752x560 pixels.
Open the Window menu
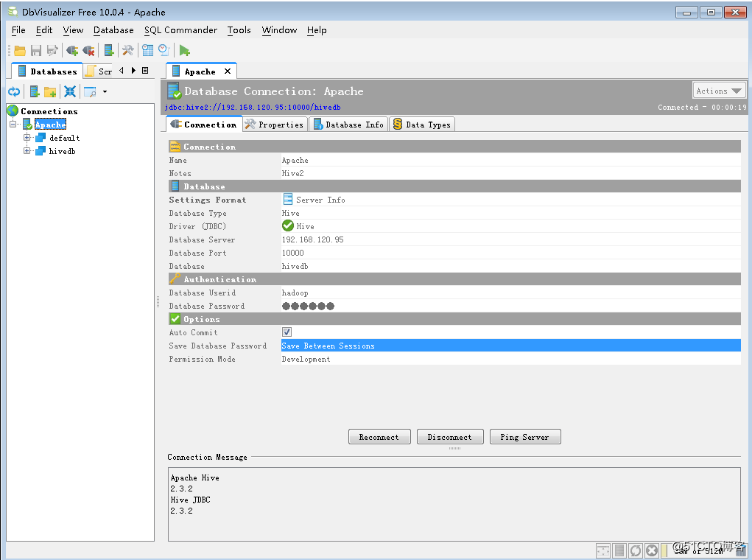coord(279,29)
